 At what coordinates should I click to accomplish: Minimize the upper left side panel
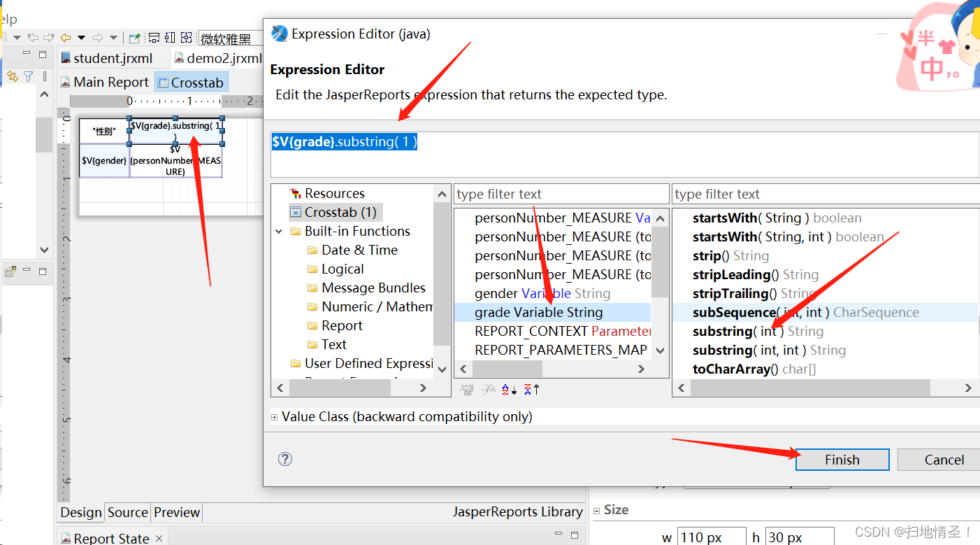coord(27,52)
